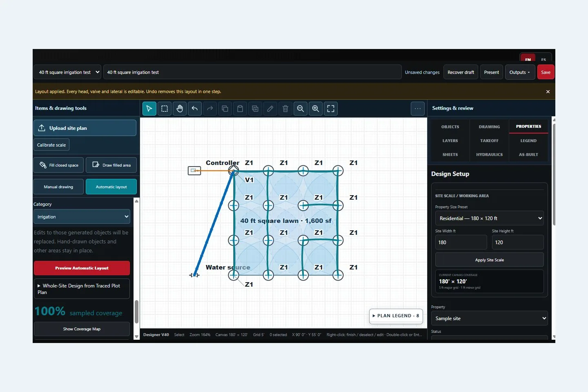Click the Save button
588x392 pixels.
pos(546,72)
